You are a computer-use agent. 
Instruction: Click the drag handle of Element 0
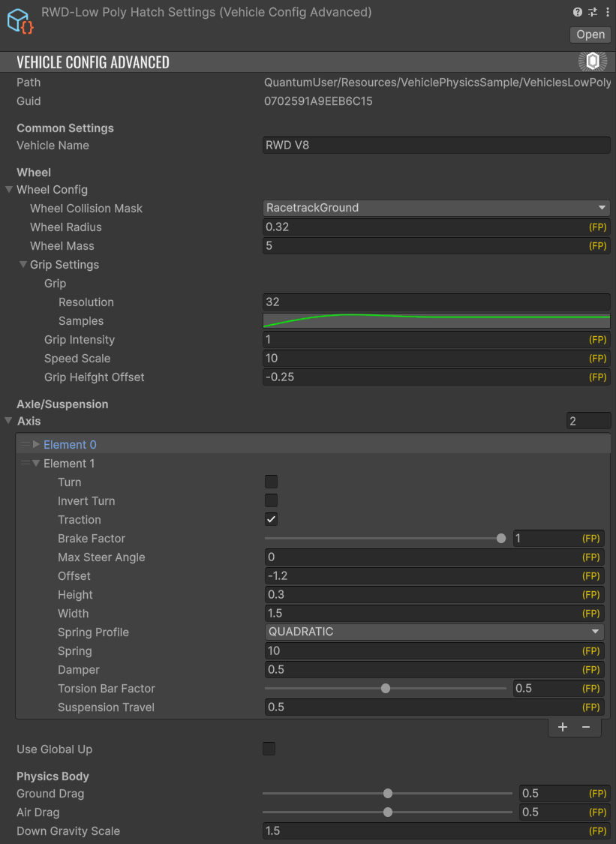click(x=26, y=445)
